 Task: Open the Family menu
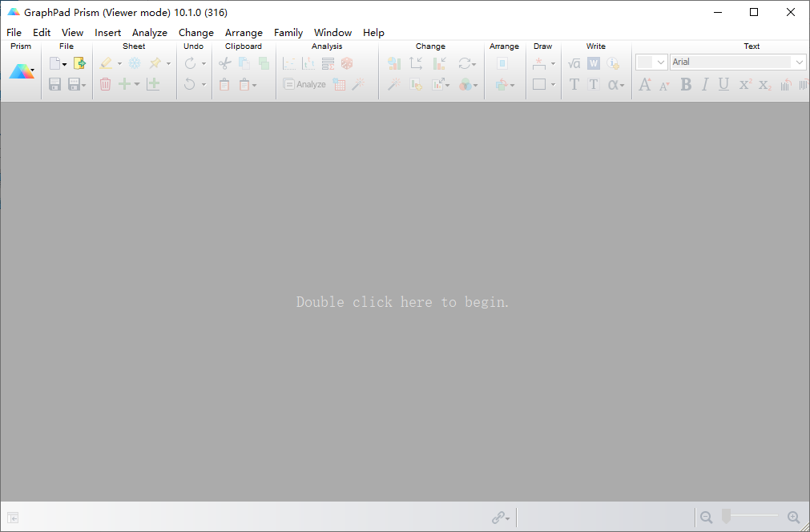288,32
